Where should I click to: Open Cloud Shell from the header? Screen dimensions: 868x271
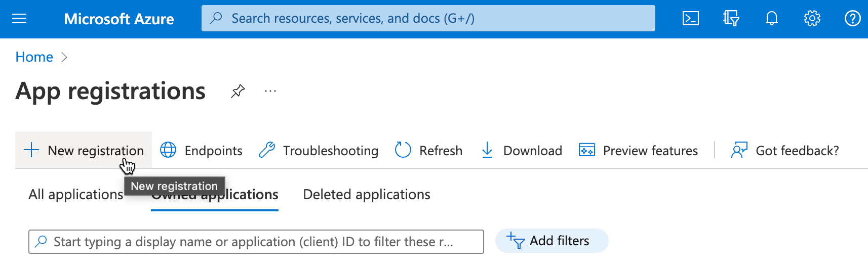click(x=691, y=19)
